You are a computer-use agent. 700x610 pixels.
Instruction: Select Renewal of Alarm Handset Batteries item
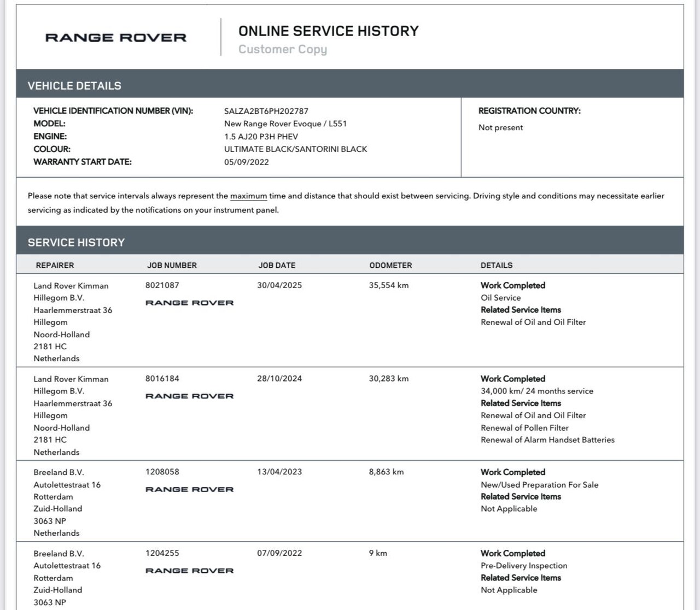coord(547,440)
